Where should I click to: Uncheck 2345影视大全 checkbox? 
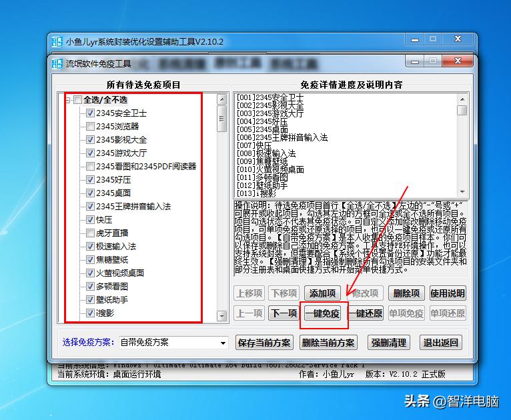[90, 140]
